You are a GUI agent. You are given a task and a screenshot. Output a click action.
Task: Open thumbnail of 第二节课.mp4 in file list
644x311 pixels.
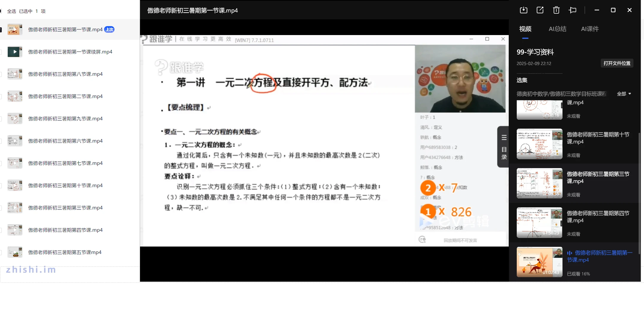click(x=15, y=96)
